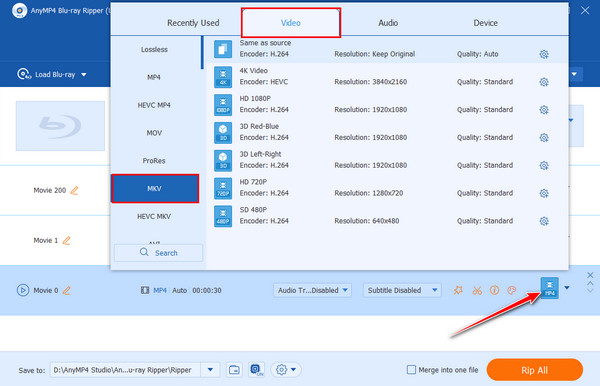
Task: Click the Search magnifier icon
Action: [x=144, y=252]
